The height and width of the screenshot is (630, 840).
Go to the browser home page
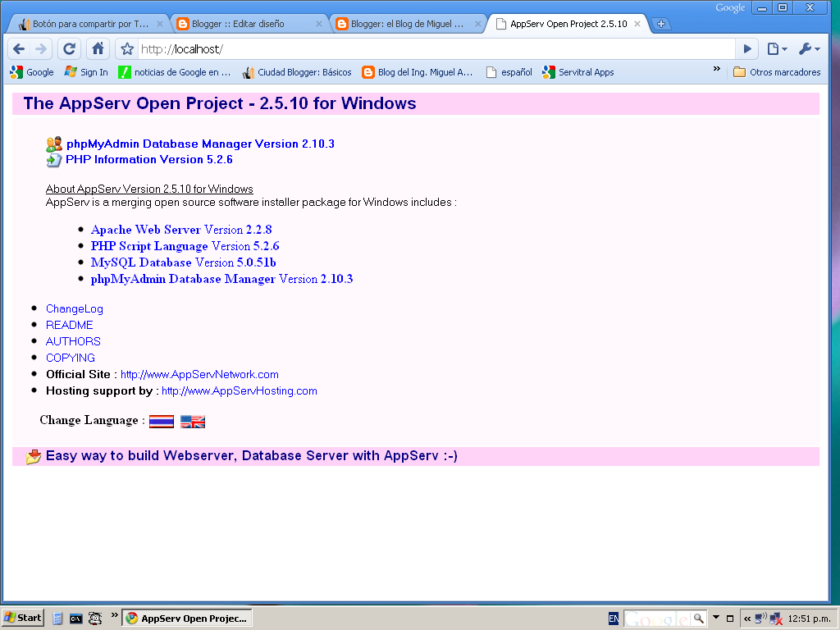[98, 49]
